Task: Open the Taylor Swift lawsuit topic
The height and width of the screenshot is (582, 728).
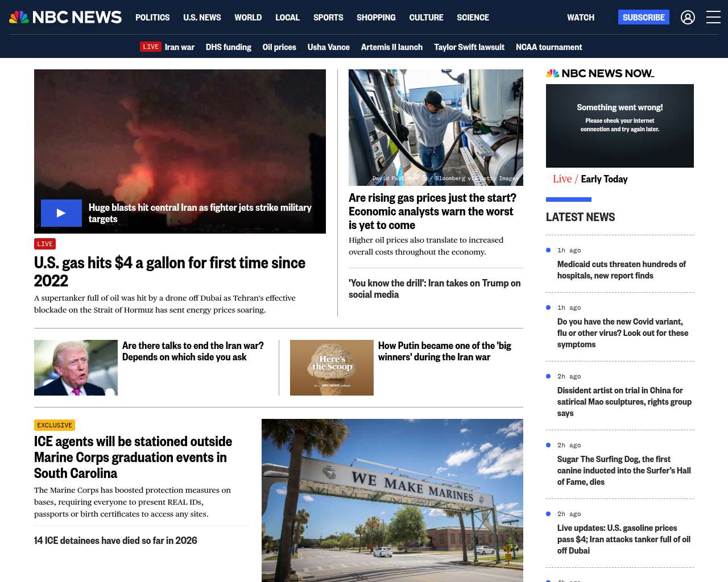Action: [469, 47]
